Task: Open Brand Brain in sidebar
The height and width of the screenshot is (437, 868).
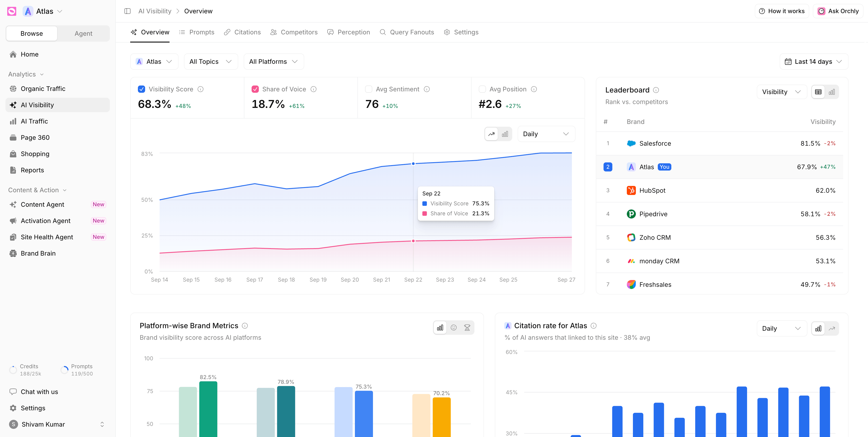Action: (x=58, y=253)
